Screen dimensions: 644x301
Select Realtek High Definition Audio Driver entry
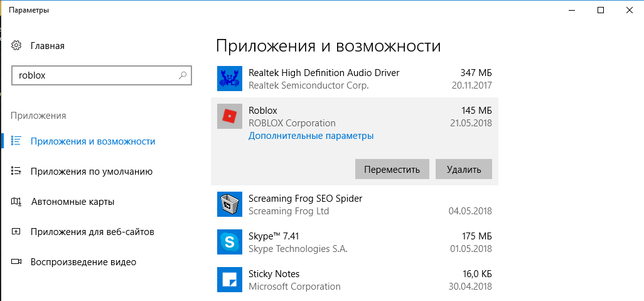324,73
